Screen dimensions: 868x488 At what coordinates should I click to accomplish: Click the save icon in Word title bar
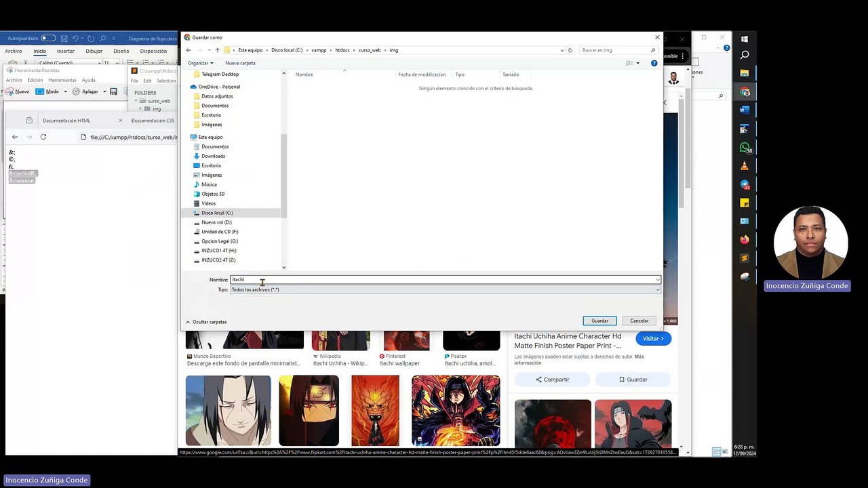click(x=64, y=39)
